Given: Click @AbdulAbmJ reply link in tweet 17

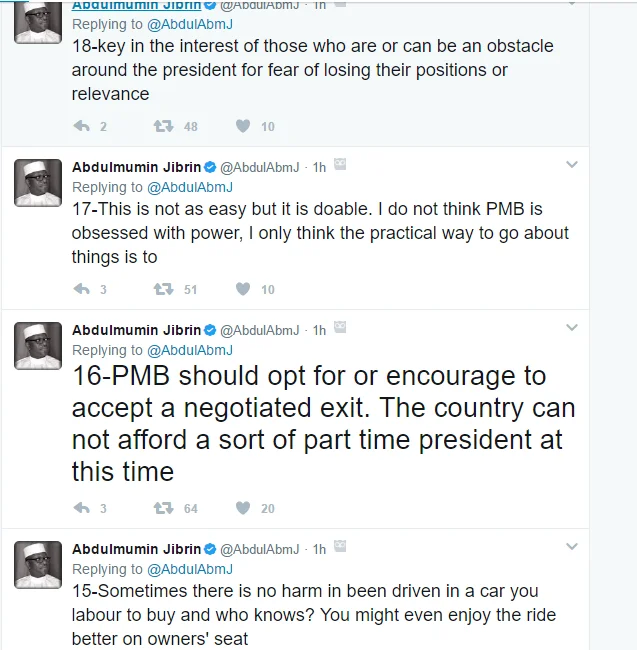Looking at the screenshot, I should (x=189, y=187).
